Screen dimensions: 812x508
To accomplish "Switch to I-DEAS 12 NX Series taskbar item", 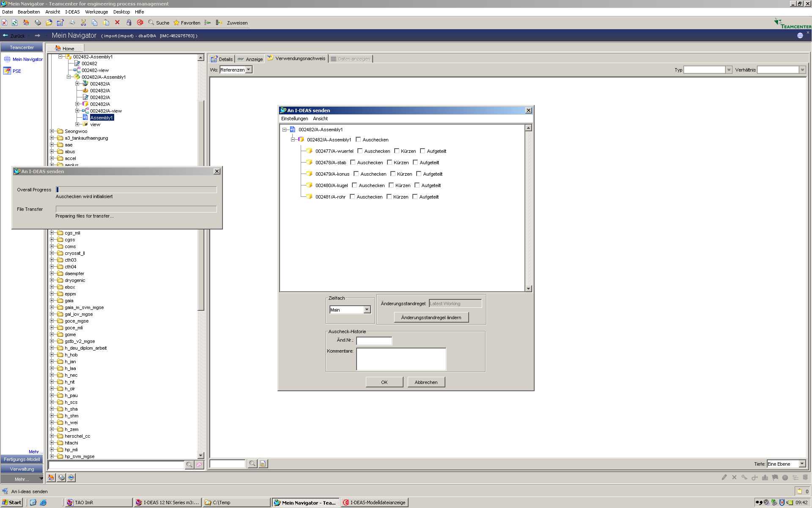I will tap(167, 502).
